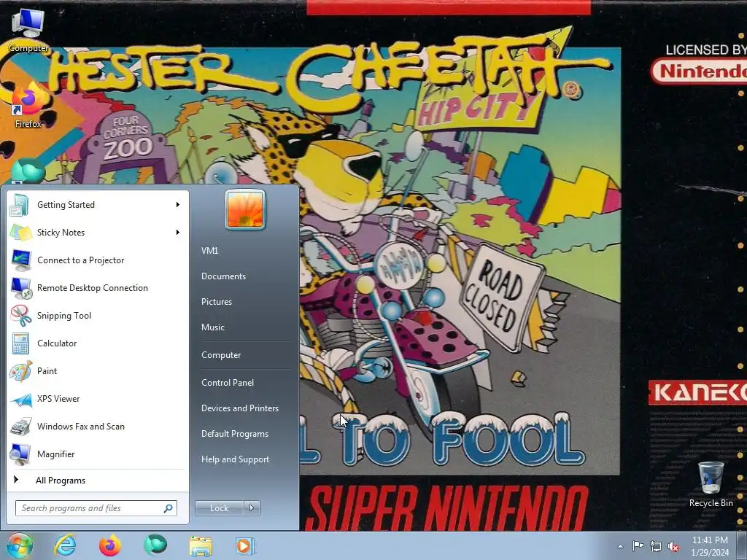747x560 pixels.
Task: Click the Paint palette icon
Action: click(x=20, y=371)
